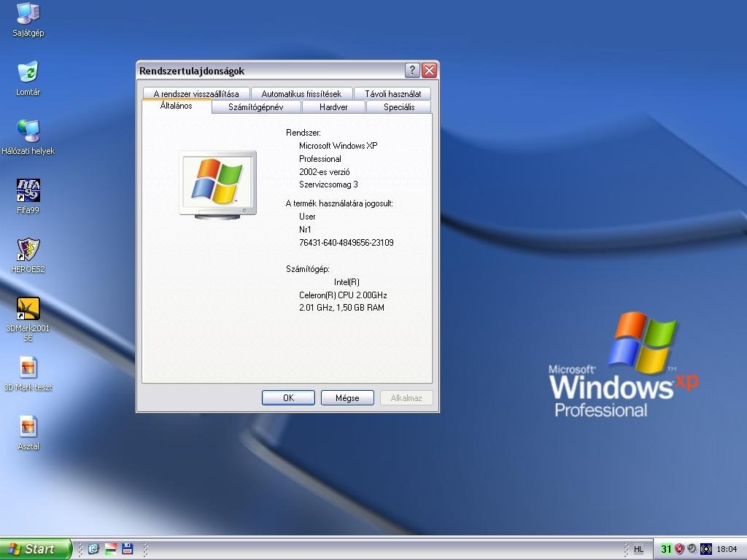Click the wireless signal tray icon
This screenshot has width=747, height=560.
(x=706, y=550)
